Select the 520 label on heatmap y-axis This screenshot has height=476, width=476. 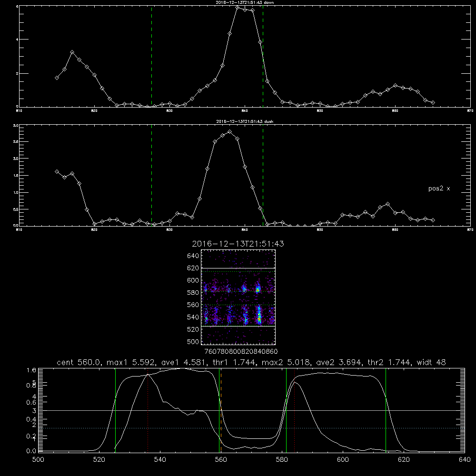[193, 329]
